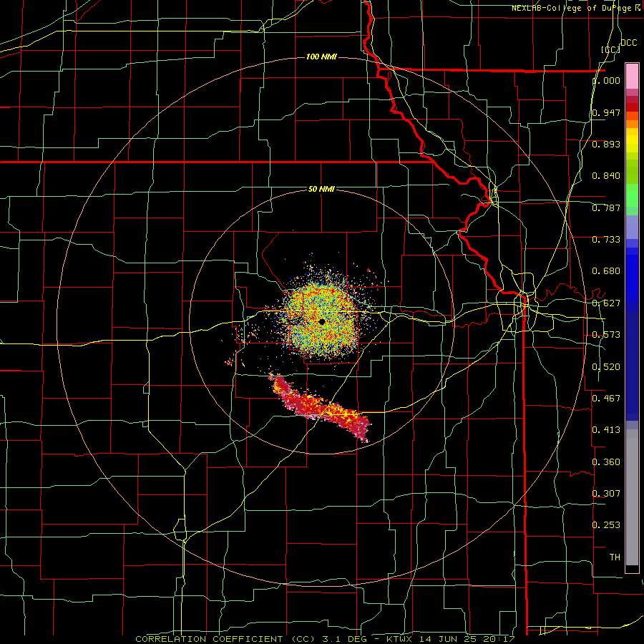Click the 0.253 legend value
Image resolution: width=644 pixels, height=644 pixels.
606,525
